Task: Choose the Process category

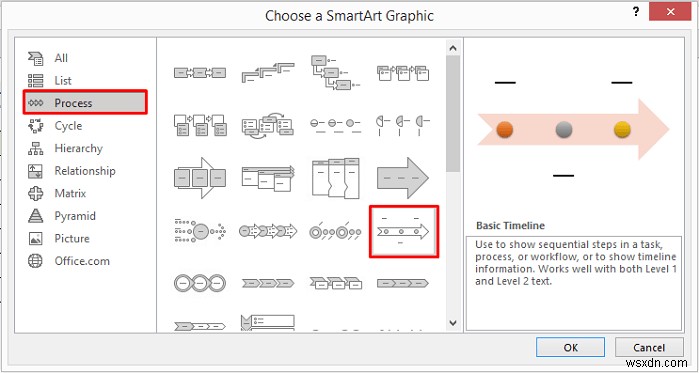Action: click(x=85, y=103)
